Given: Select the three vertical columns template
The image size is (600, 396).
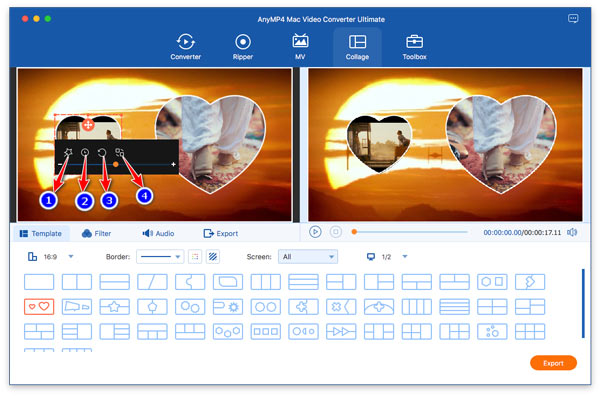Looking at the screenshot, I should (266, 282).
